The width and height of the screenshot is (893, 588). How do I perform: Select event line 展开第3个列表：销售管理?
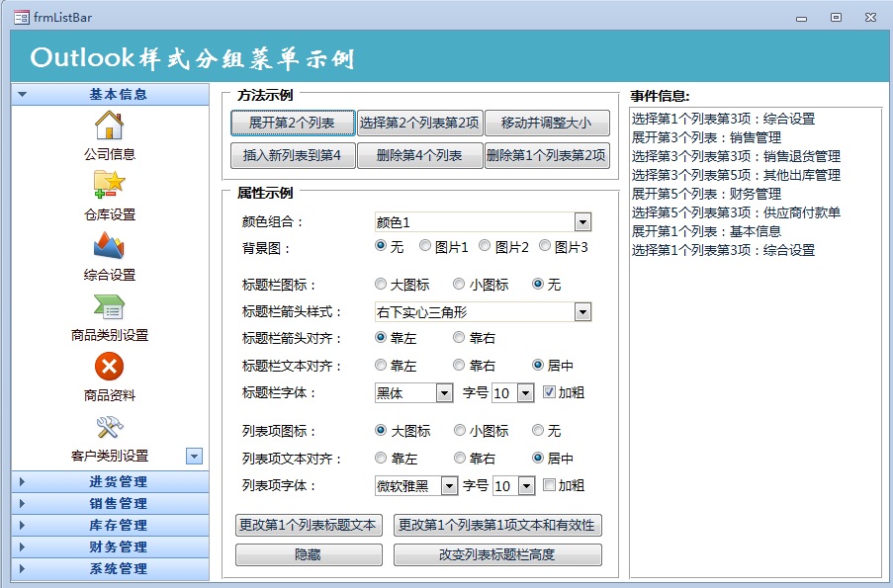click(x=706, y=137)
